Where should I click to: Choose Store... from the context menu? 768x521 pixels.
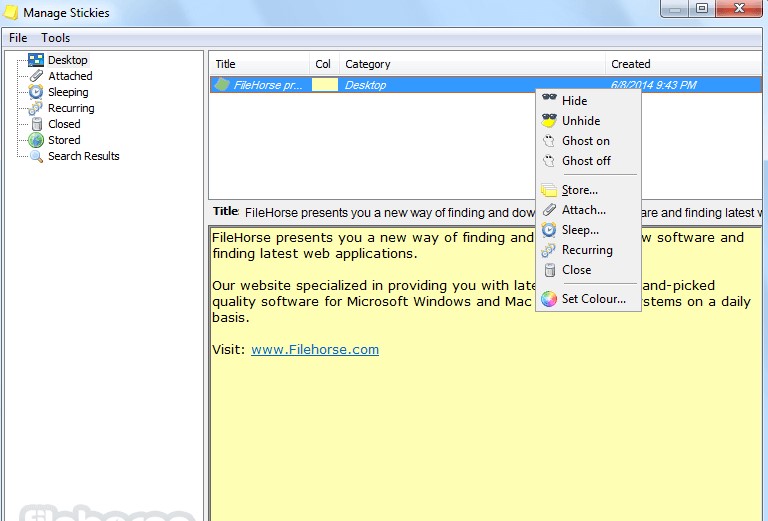point(588,189)
